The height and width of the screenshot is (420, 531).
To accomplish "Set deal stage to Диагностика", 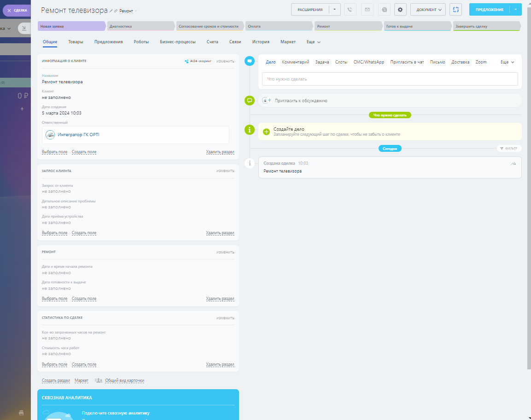I will tap(140, 26).
